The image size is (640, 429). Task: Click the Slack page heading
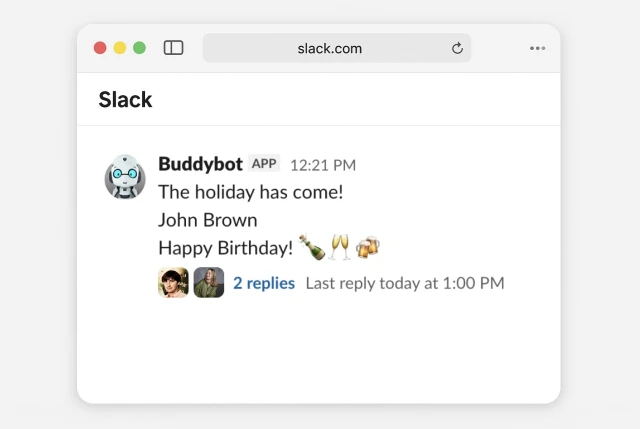click(x=125, y=100)
